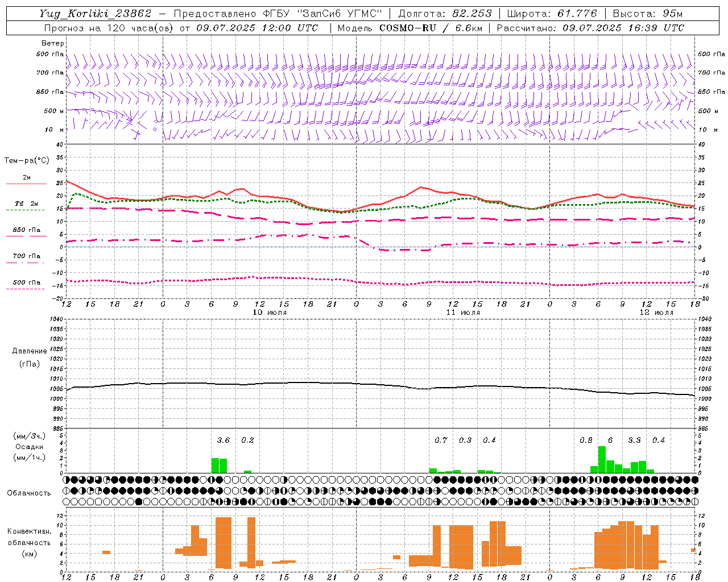This screenshot has width=728, height=582.
Task: Click the station name Yug_Korliki_23862 in header
Action: (96, 14)
